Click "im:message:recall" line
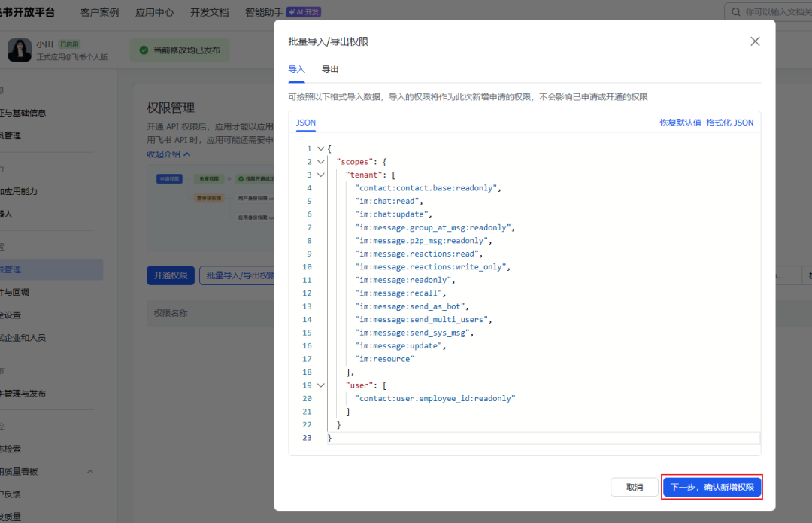 tap(400, 293)
